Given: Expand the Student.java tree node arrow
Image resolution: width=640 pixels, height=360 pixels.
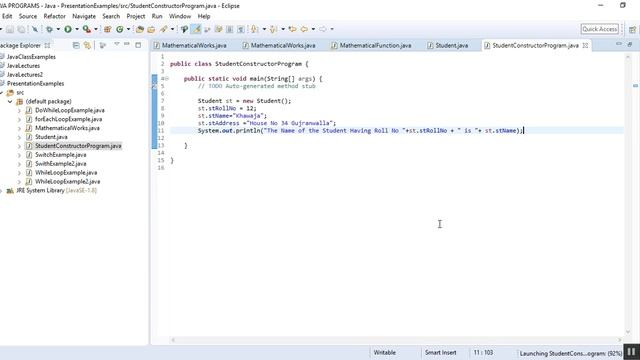Looking at the screenshot, I should point(19,137).
